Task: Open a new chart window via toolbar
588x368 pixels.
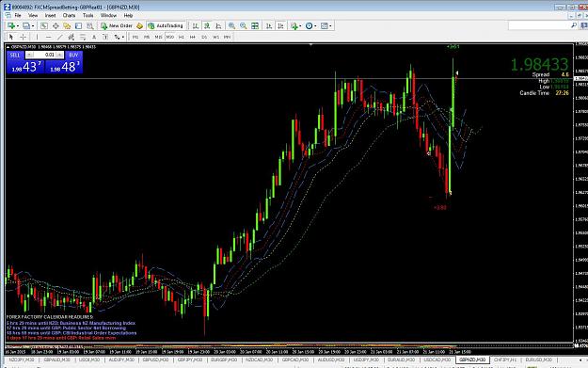Action: click(11, 26)
